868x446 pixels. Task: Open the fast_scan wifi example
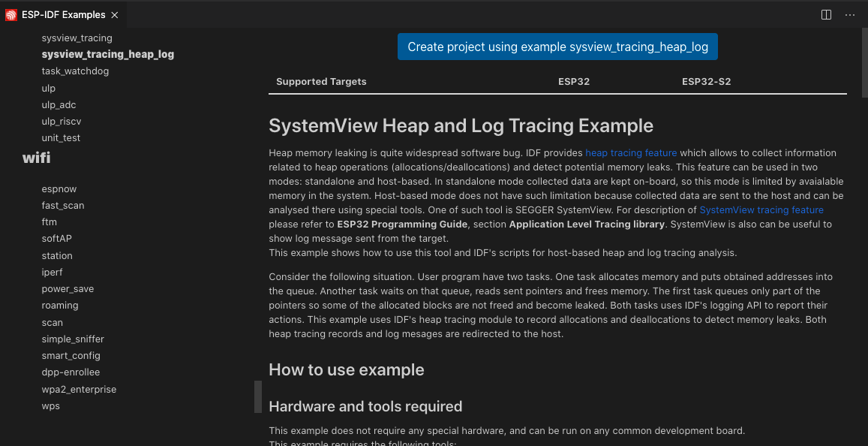pos(62,205)
